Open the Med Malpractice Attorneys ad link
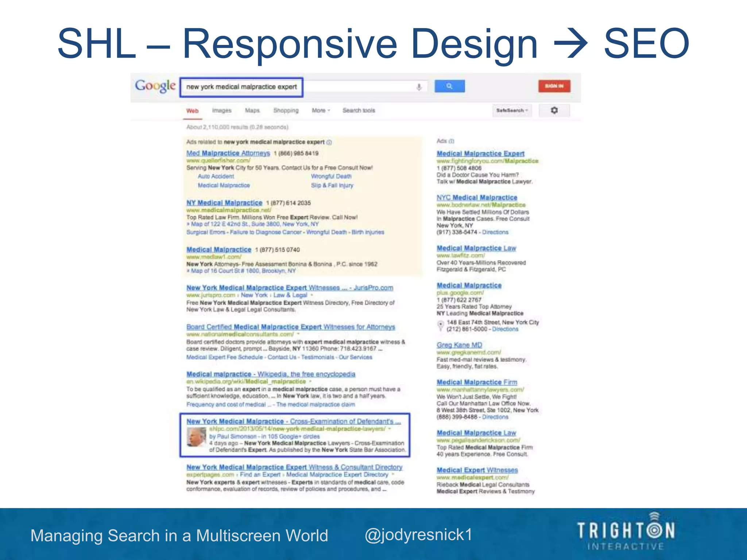This screenshot has width=747, height=560. pos(228,153)
